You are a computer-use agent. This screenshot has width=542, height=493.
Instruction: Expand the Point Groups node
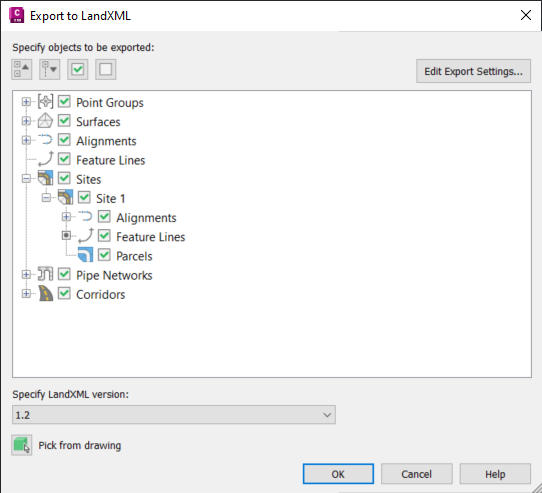(x=26, y=102)
